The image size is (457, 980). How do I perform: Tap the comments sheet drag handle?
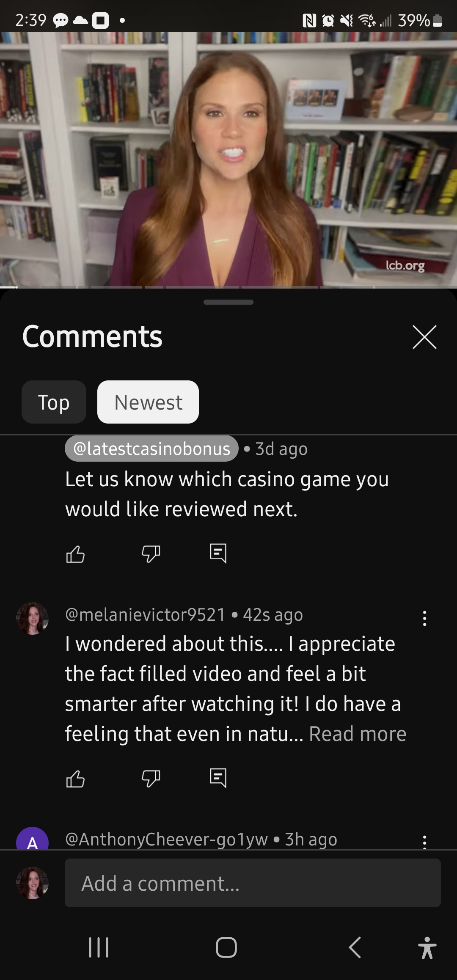(228, 302)
